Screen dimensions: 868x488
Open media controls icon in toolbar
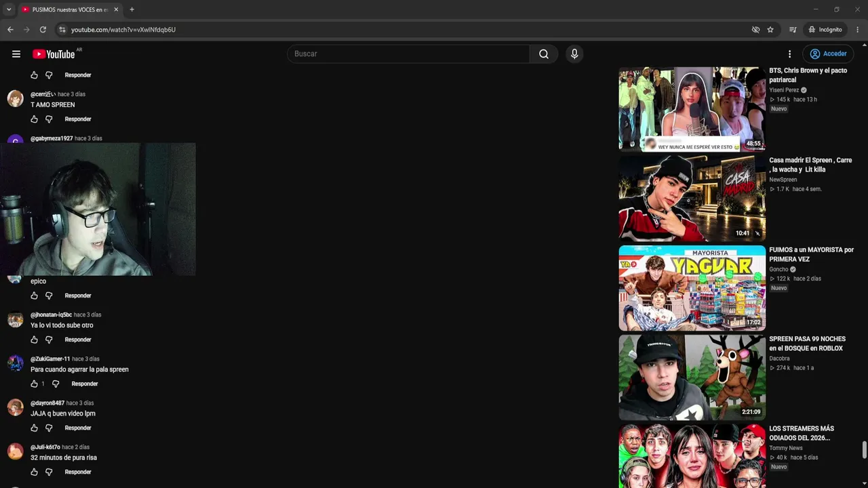[x=793, y=30]
